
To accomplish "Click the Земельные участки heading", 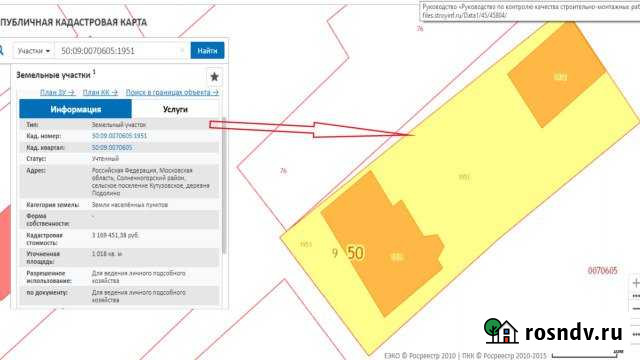I will 53,75.
